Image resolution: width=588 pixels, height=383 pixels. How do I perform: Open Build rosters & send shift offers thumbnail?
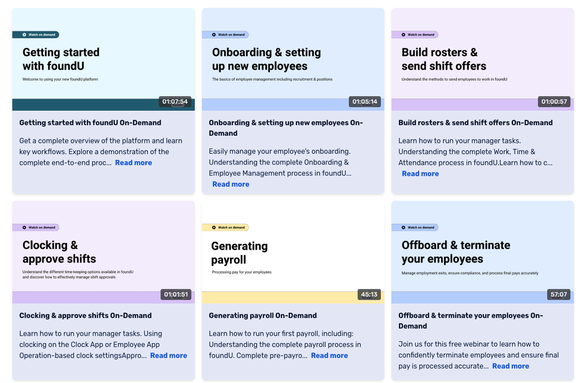tap(482, 59)
